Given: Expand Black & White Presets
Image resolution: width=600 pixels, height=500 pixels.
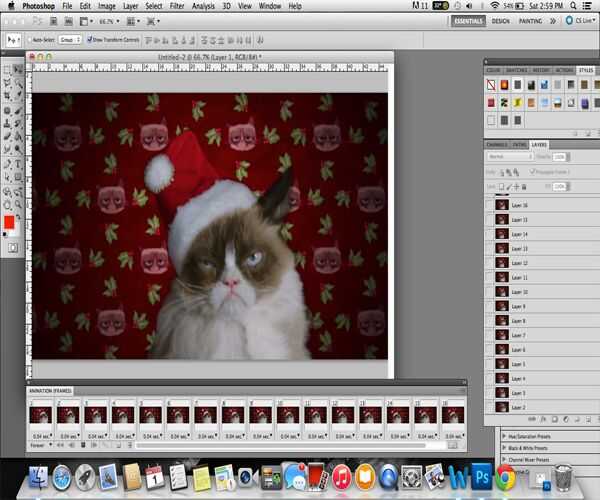Looking at the screenshot, I should pos(504,448).
